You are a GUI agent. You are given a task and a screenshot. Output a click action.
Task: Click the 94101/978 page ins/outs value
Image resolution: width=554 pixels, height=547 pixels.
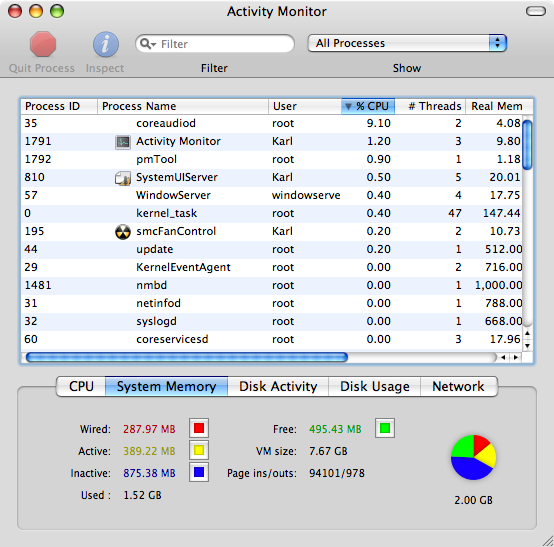coord(337,473)
